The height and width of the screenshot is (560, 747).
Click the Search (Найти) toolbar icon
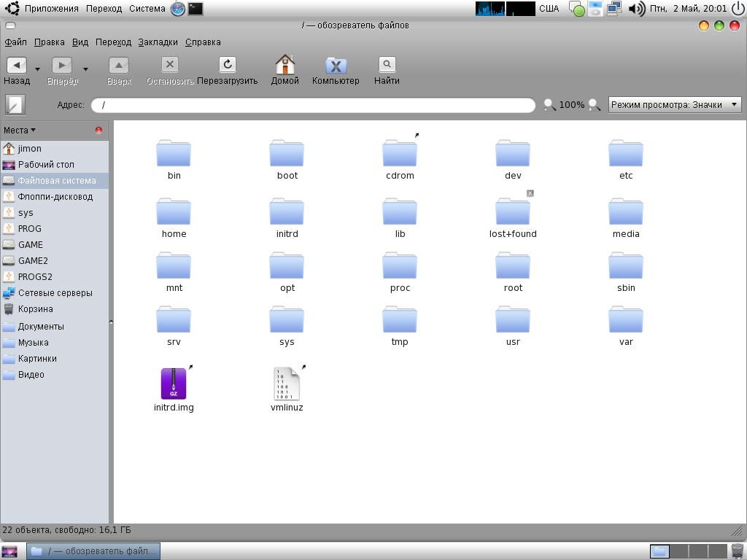[x=387, y=65]
